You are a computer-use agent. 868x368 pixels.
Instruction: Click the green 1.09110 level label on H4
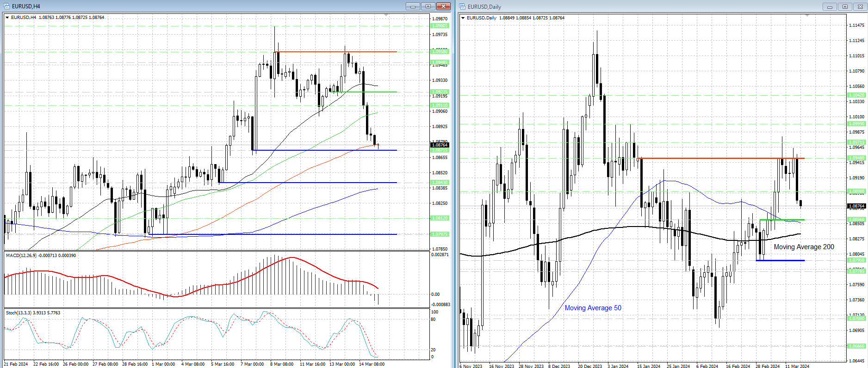440,105
